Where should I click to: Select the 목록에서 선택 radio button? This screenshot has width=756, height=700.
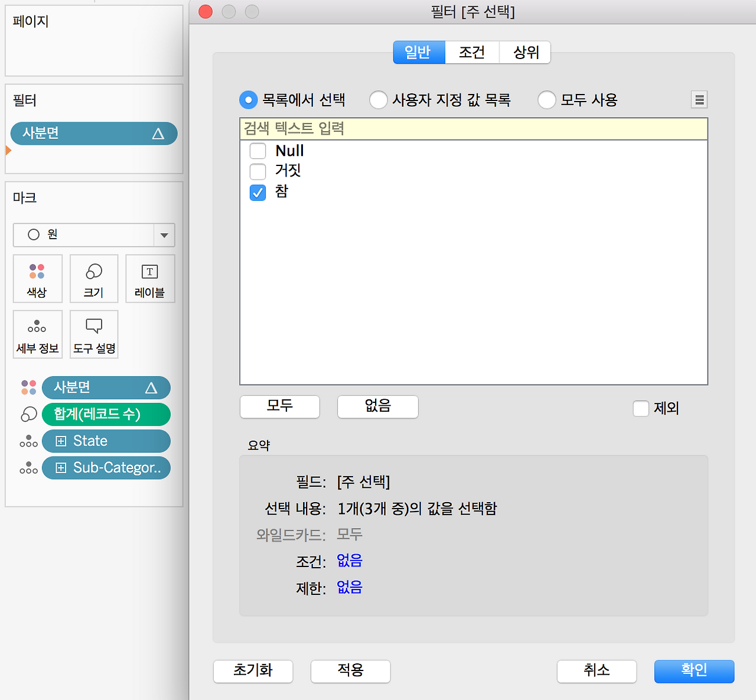pos(249,100)
